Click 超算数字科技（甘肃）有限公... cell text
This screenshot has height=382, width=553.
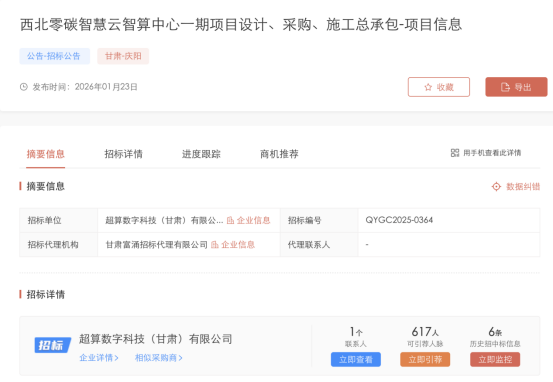(x=164, y=220)
